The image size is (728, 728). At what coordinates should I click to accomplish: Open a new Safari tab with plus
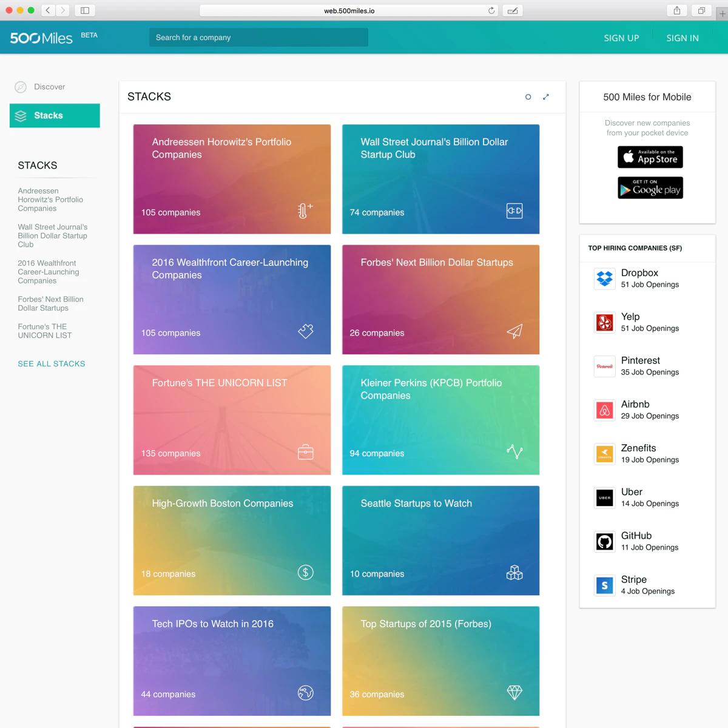[722, 13]
